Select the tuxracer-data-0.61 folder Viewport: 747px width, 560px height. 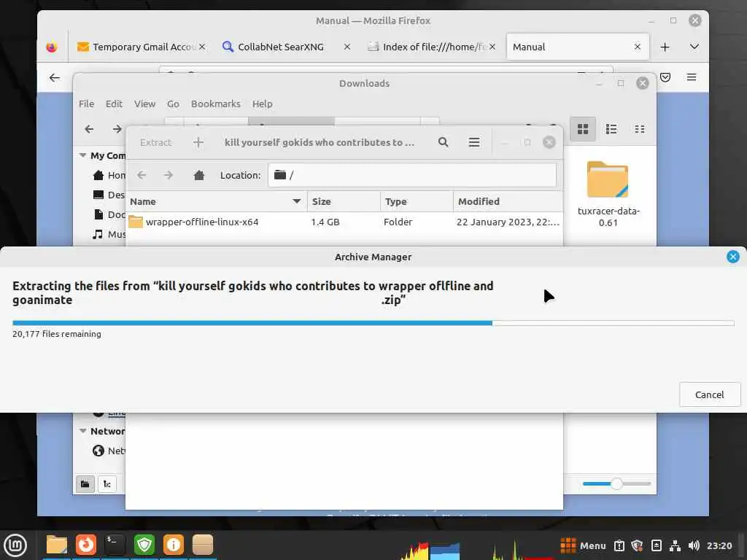608,194
